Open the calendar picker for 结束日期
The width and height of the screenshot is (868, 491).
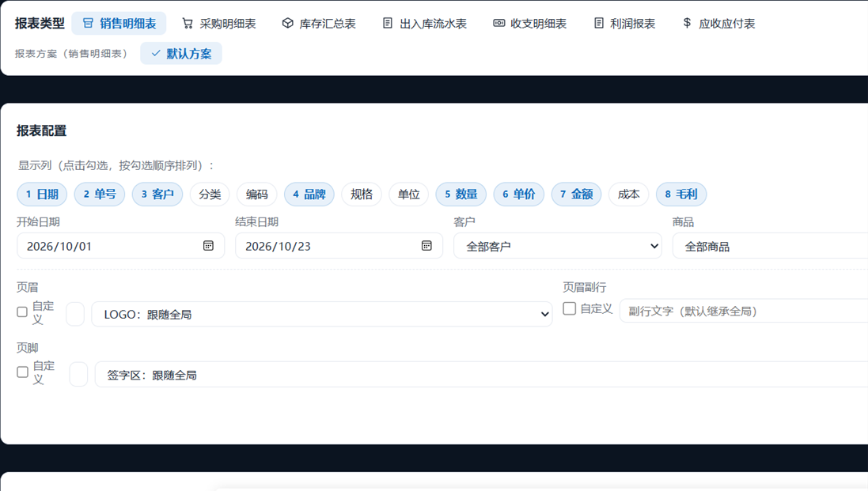pos(426,245)
